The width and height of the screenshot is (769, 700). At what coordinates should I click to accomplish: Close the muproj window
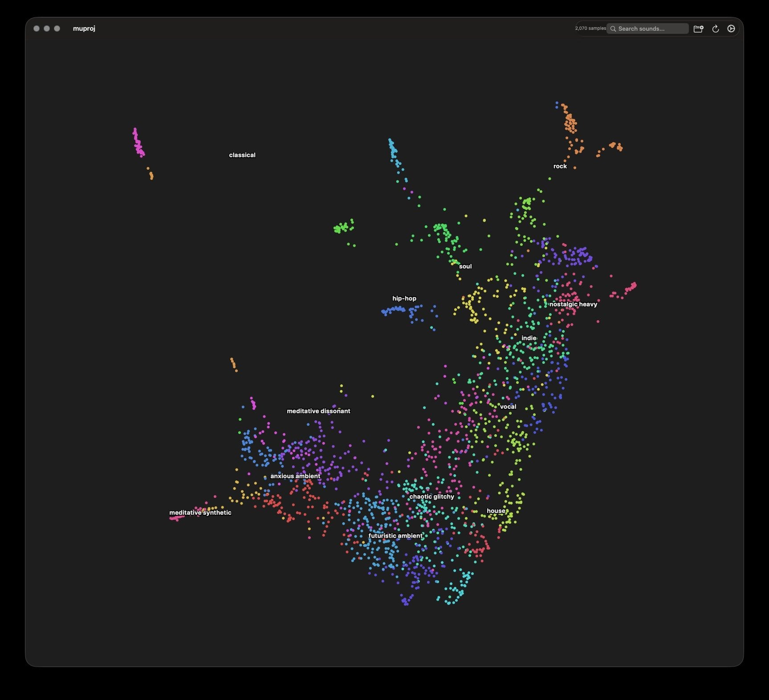click(37, 28)
